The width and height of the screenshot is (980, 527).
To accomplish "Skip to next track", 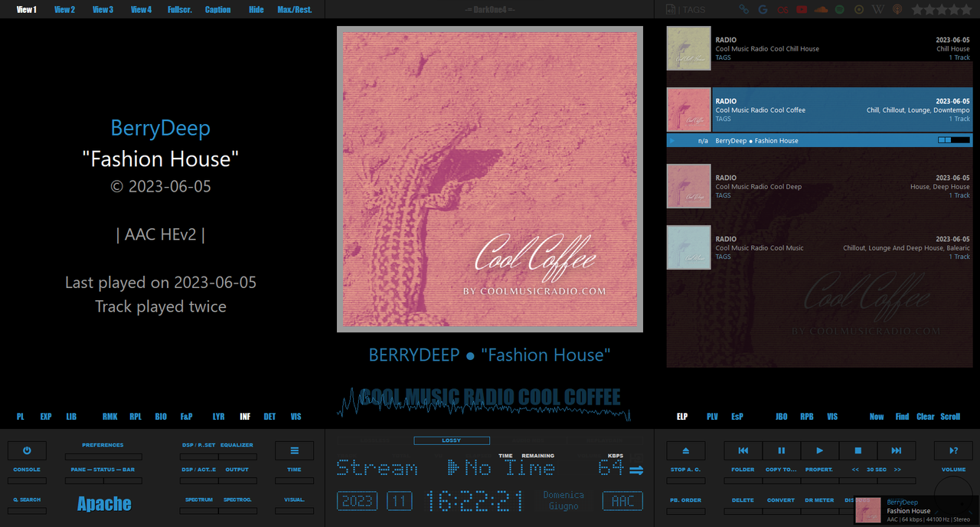I will tap(897, 450).
